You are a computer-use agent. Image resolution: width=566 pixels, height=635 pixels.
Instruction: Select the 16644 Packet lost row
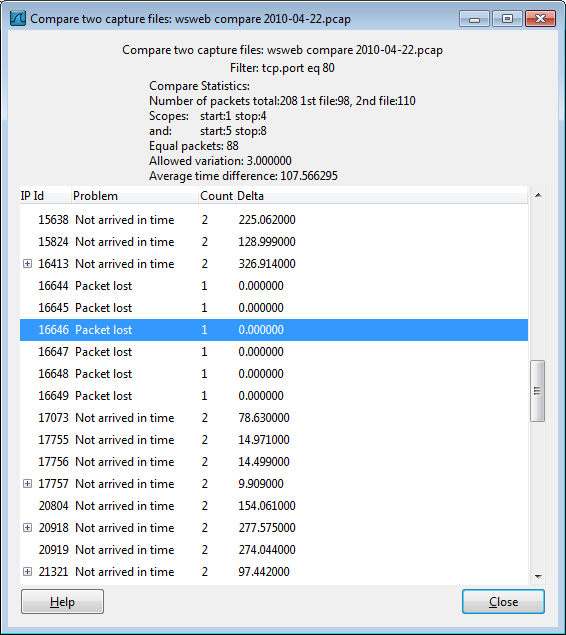[274, 286]
